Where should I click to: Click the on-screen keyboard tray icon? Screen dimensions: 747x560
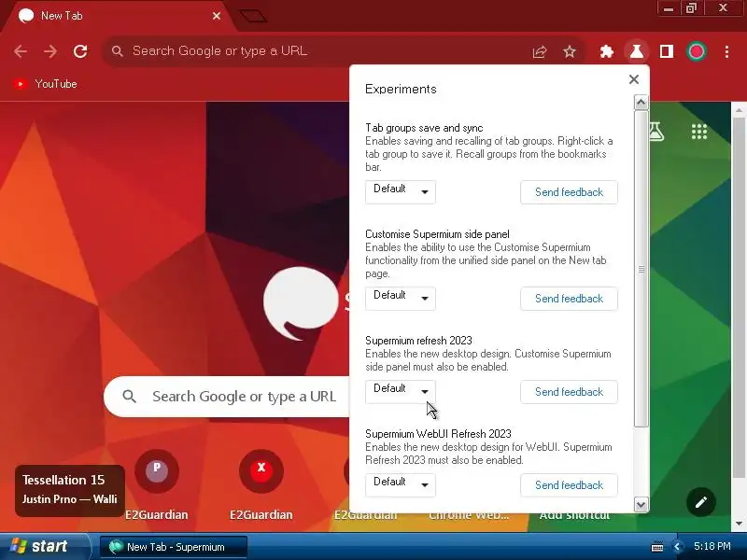click(x=657, y=547)
